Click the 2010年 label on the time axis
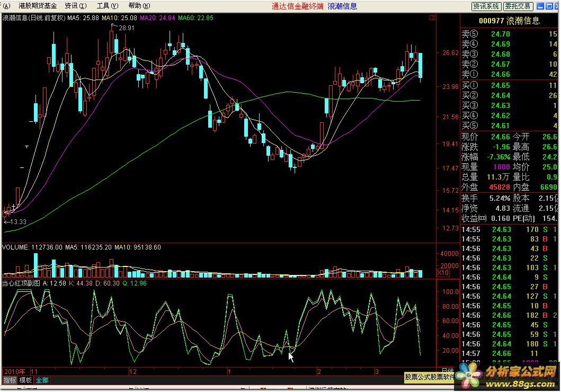This screenshot has height=392, width=561. pos(15,372)
